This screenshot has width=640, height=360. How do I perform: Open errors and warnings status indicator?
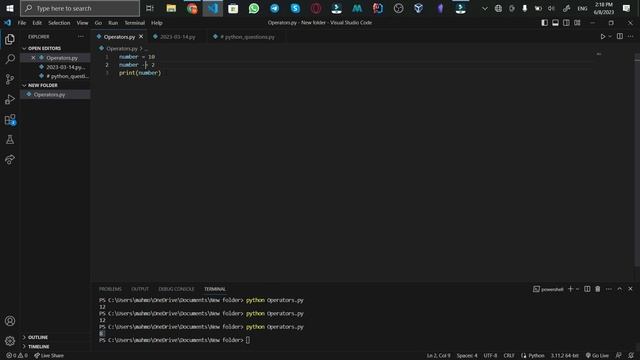[17, 356]
